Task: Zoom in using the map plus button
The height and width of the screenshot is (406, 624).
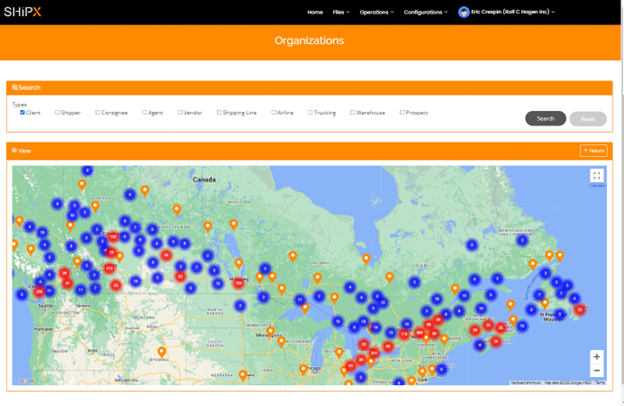Action: 596,357
